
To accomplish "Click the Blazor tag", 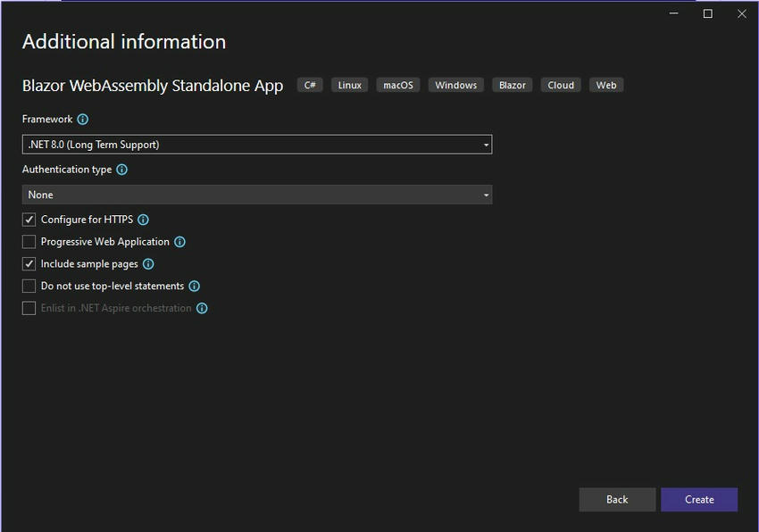I will click(513, 86).
